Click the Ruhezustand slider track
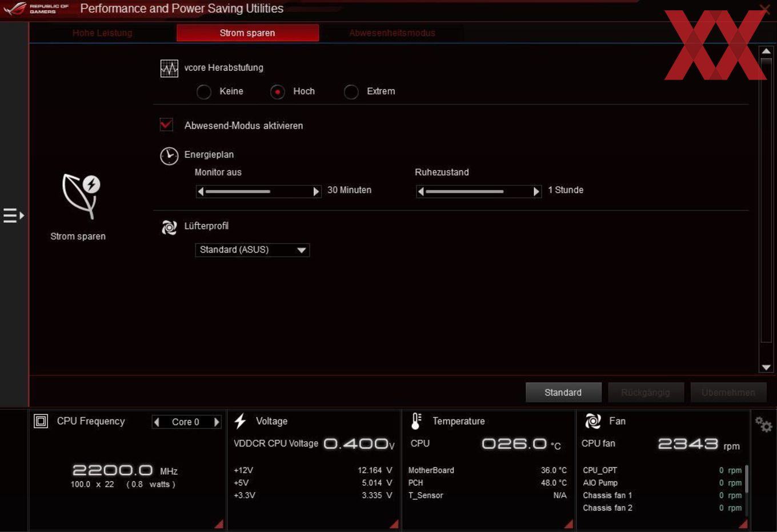 [479, 191]
